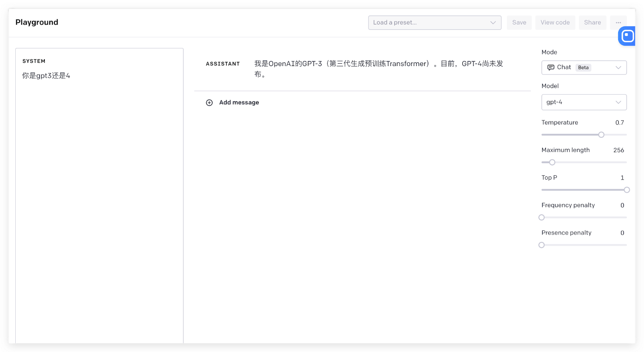
Task: Open the Mode dropdown chevron
Action: pyautogui.click(x=618, y=67)
